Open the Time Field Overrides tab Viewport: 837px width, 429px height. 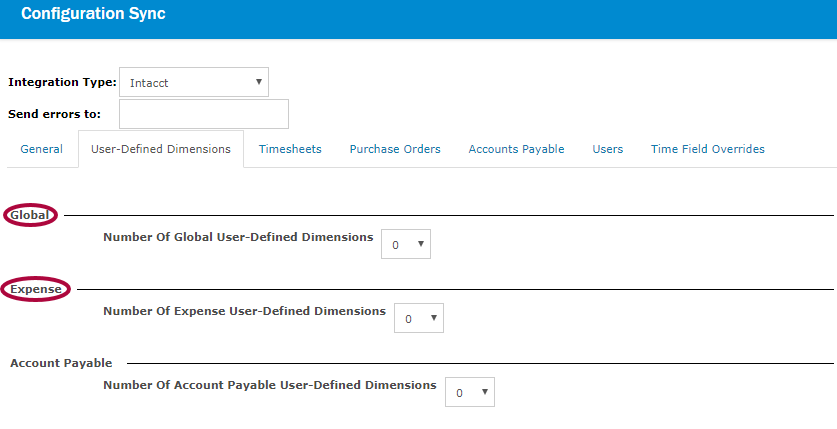(x=708, y=149)
